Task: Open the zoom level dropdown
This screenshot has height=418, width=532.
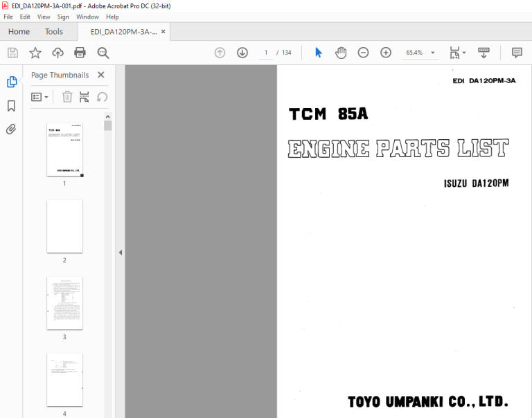Action: coord(432,53)
